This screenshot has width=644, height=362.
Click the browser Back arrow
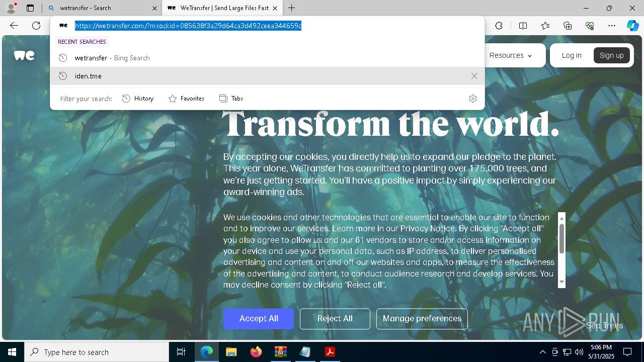pos(14,26)
